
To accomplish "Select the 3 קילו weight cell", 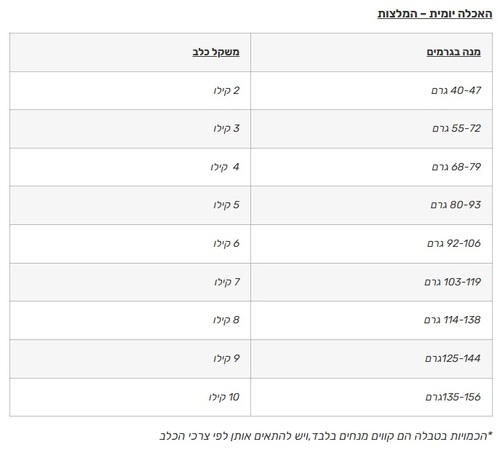I will (130, 129).
